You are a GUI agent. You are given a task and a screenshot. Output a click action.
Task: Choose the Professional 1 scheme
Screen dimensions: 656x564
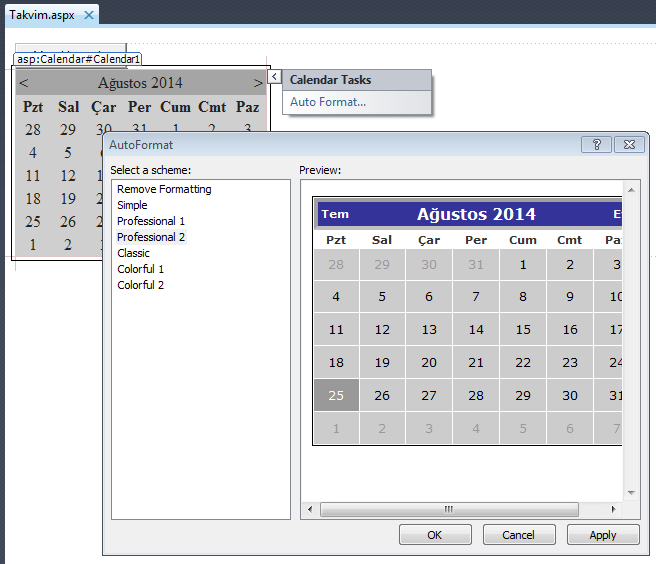pyautogui.click(x=151, y=221)
